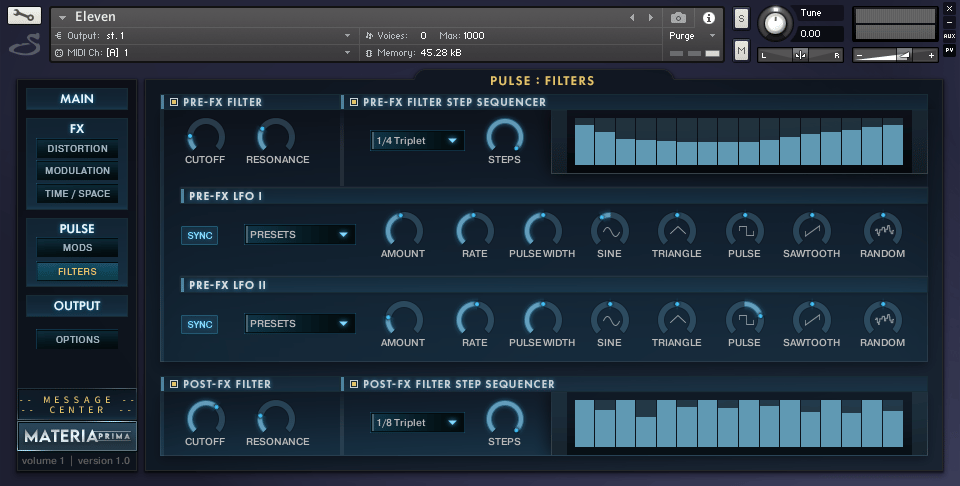The image size is (960, 486).
Task: Expand the Eleven instrument name arrow
Action: pos(62,18)
